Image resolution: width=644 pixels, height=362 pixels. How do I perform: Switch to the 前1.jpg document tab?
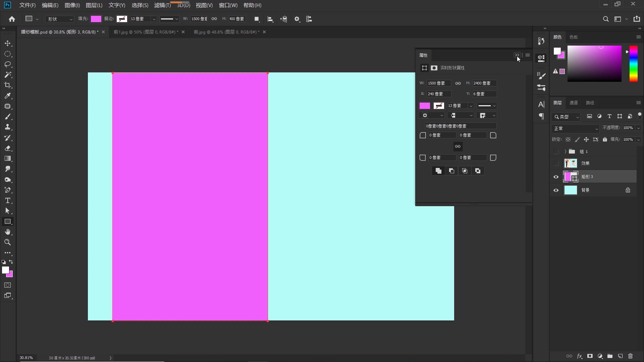point(146,32)
